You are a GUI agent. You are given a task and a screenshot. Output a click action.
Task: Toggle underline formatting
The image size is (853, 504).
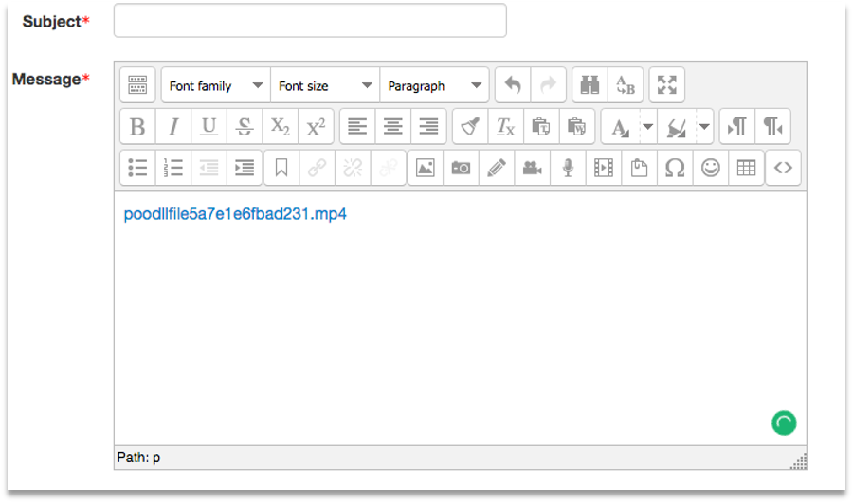point(209,127)
